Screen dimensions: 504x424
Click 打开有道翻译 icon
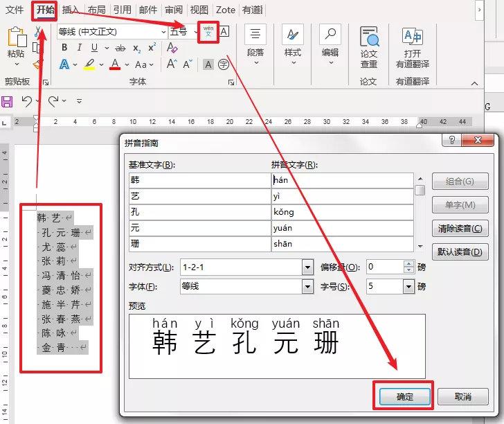tap(413, 47)
